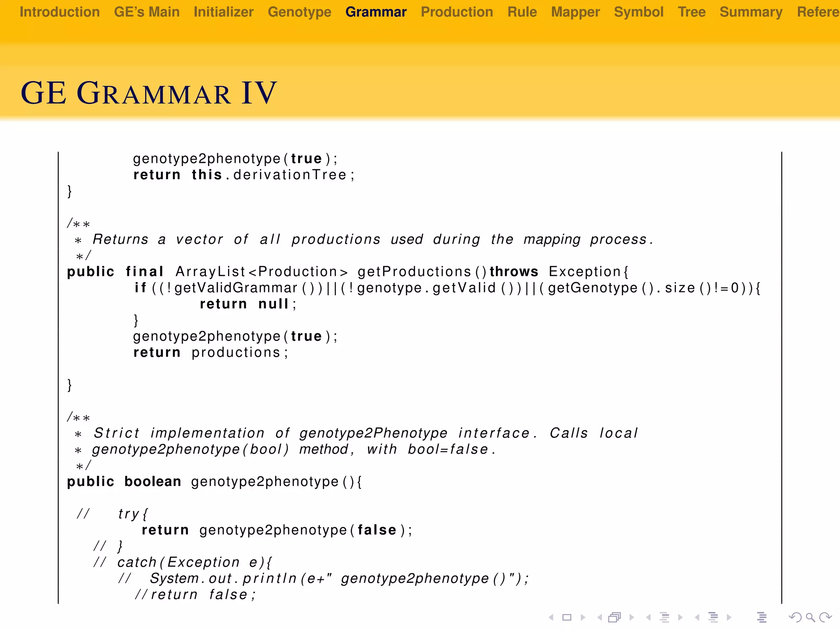Go to previous frame arrow
Screen dimensions: 840x630
600,617
